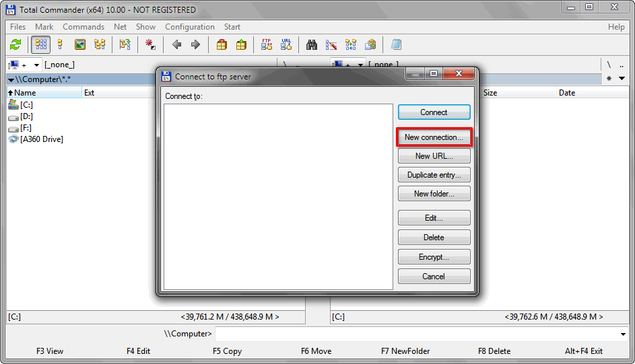This screenshot has height=364, width=635.
Task: Open the Help menu
Action: 616,27
